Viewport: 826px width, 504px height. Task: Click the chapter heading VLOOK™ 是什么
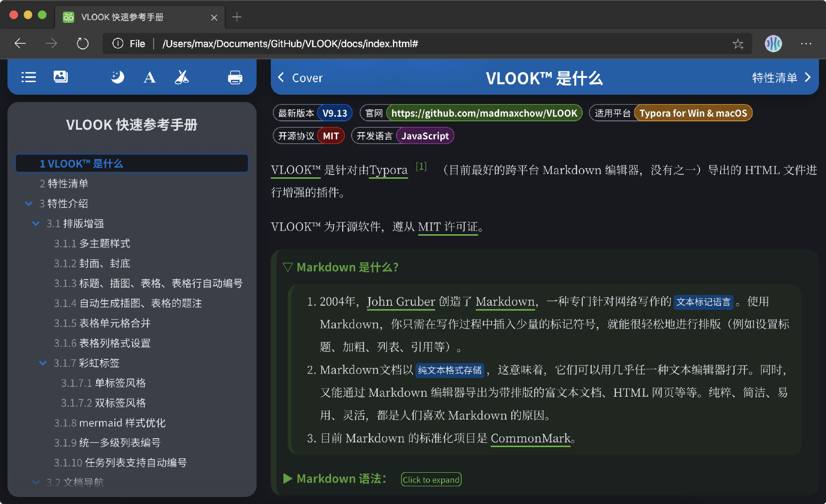pyautogui.click(x=544, y=78)
